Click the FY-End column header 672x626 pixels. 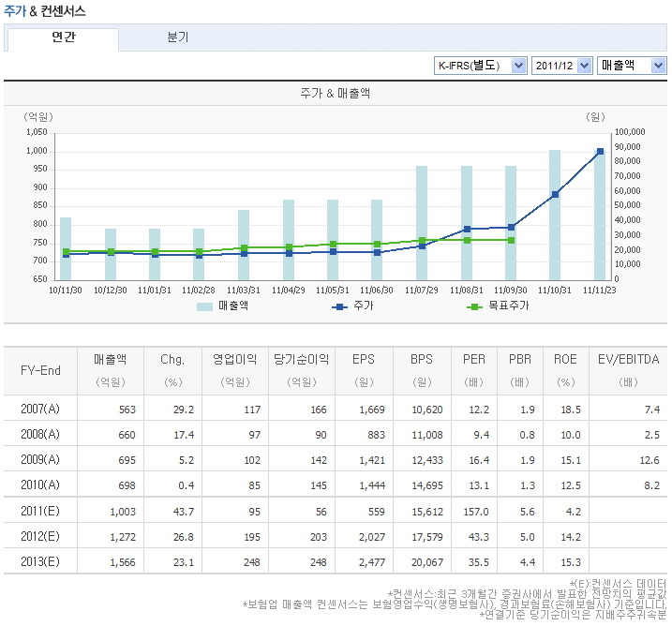click(40, 370)
